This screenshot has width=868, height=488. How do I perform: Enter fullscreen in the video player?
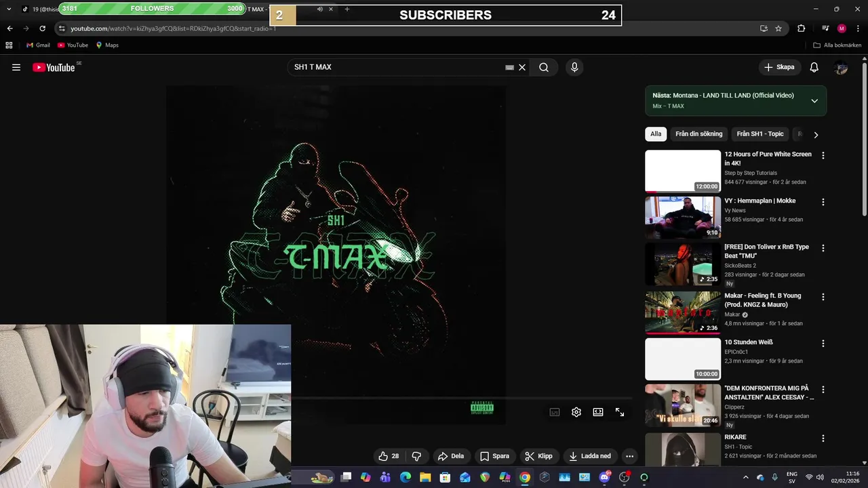click(620, 412)
